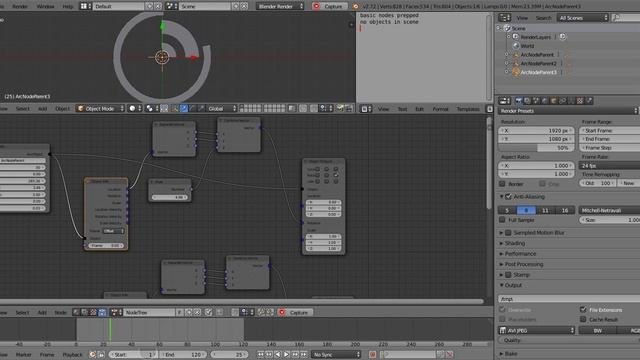Viewport: 640px width, 360px height.
Task: Open the Playback menu in timeline
Action: [72, 354]
